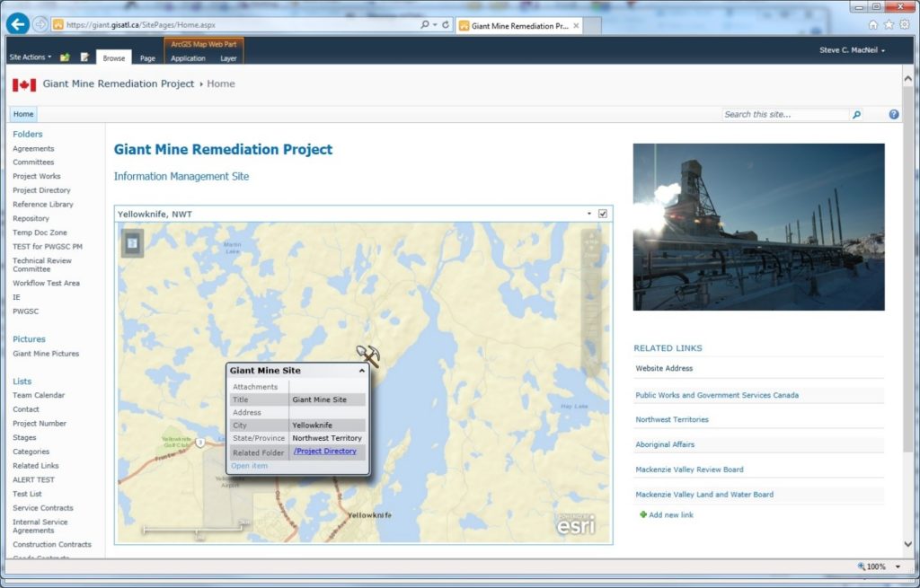This screenshot has height=588, width=920.
Task: Open the Yellowknife, NWT map dropdown arrow
Action: tap(590, 213)
